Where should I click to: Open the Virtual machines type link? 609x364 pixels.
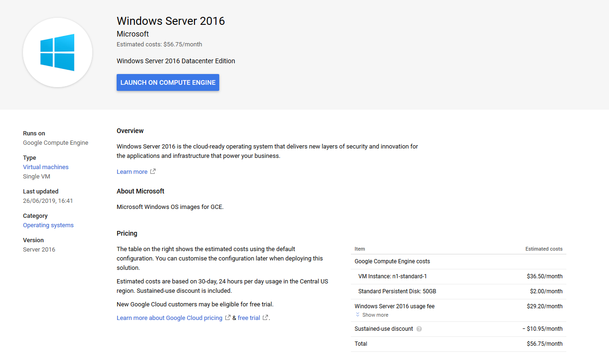click(x=46, y=167)
